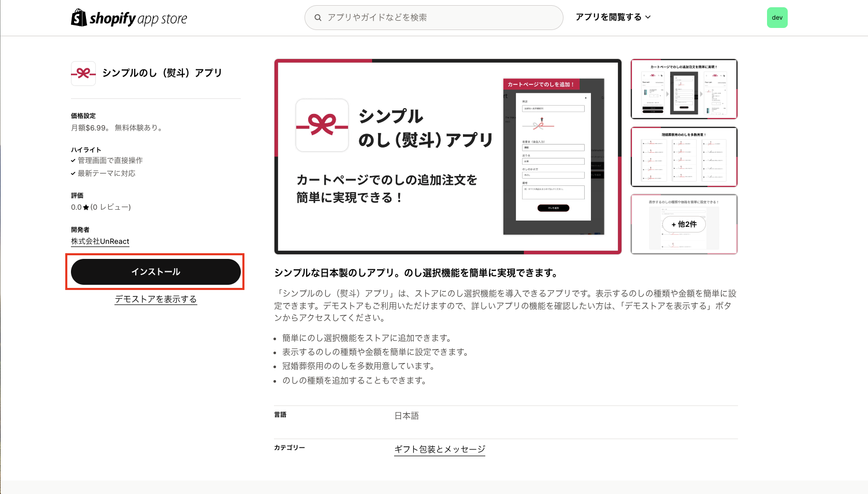The height and width of the screenshot is (494, 868).
Task: Click the checkmark beside 管理画面で直接操作
Action: (x=73, y=161)
